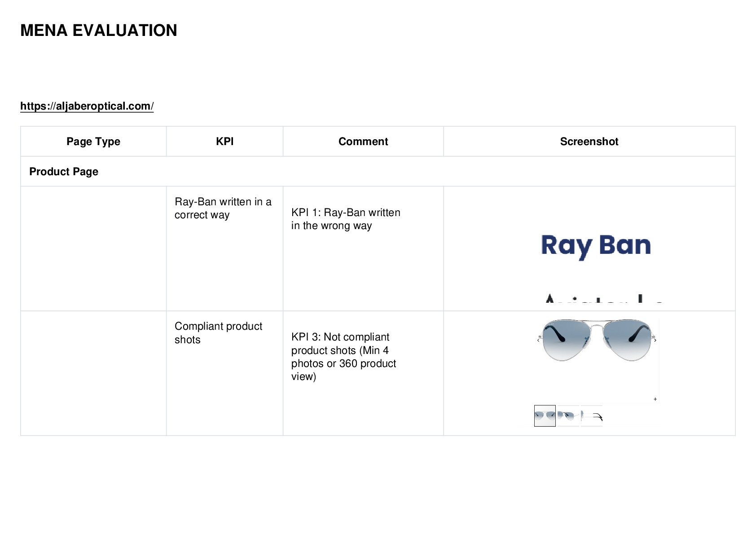This screenshot has height=535, width=756.
Task: Select the second angled-view sunglasses thumbnail
Action: tap(568, 416)
